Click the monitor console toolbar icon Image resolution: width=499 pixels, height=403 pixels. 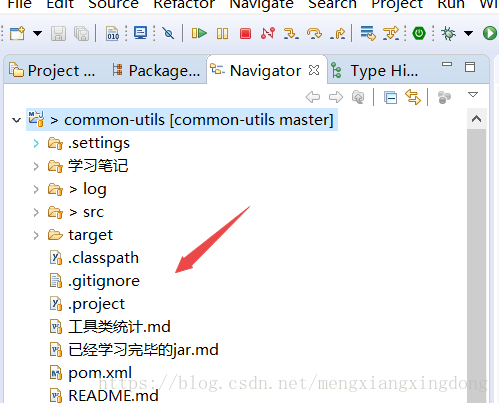(x=140, y=33)
